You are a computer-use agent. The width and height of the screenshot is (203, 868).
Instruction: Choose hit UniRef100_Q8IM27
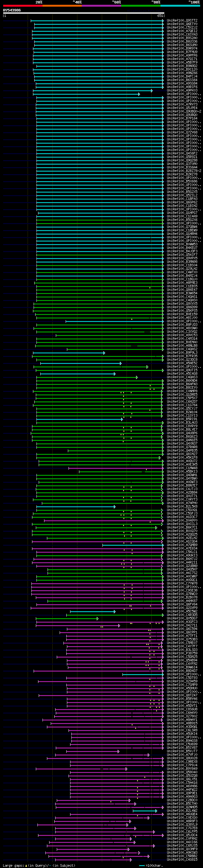point(182,454)
